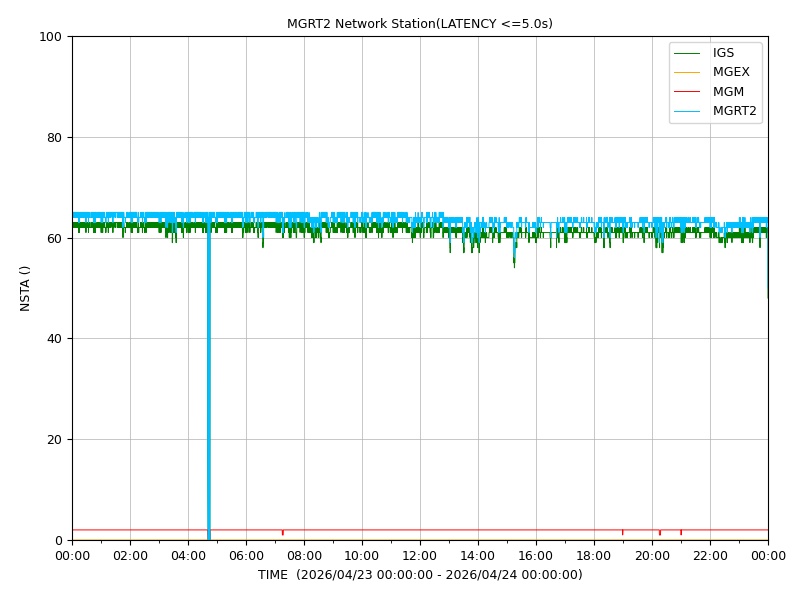Click the 100 y-axis tick label
This screenshot has width=800, height=600.
50,37
